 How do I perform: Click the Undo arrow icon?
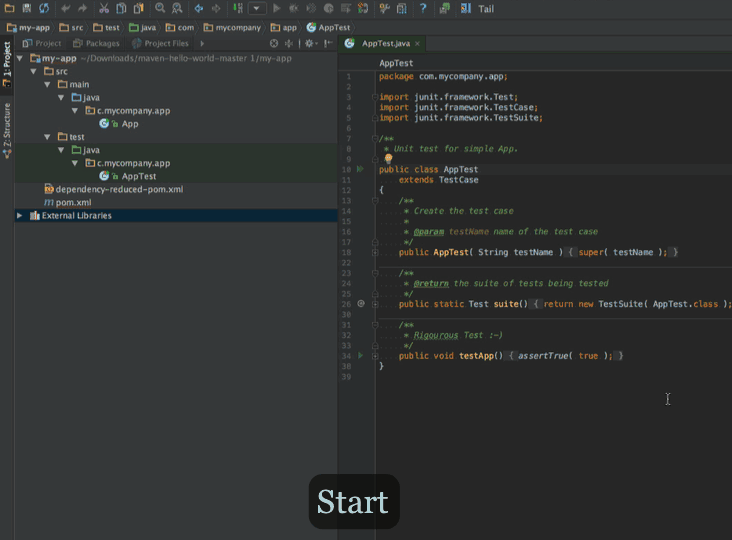click(65, 8)
